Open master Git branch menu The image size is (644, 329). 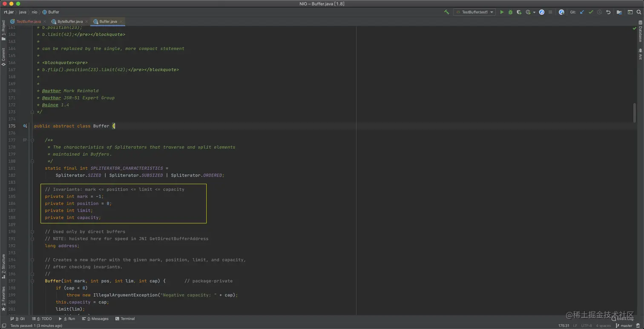coord(624,326)
